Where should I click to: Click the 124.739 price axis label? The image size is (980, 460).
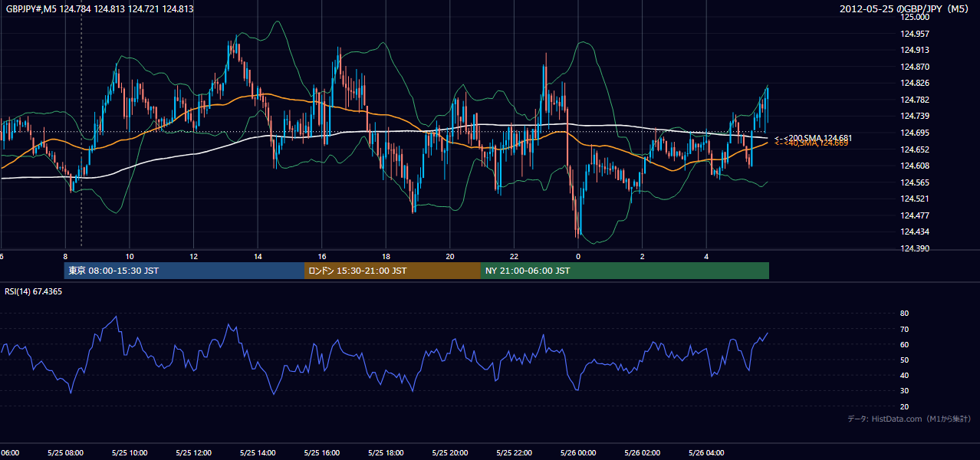(x=914, y=116)
